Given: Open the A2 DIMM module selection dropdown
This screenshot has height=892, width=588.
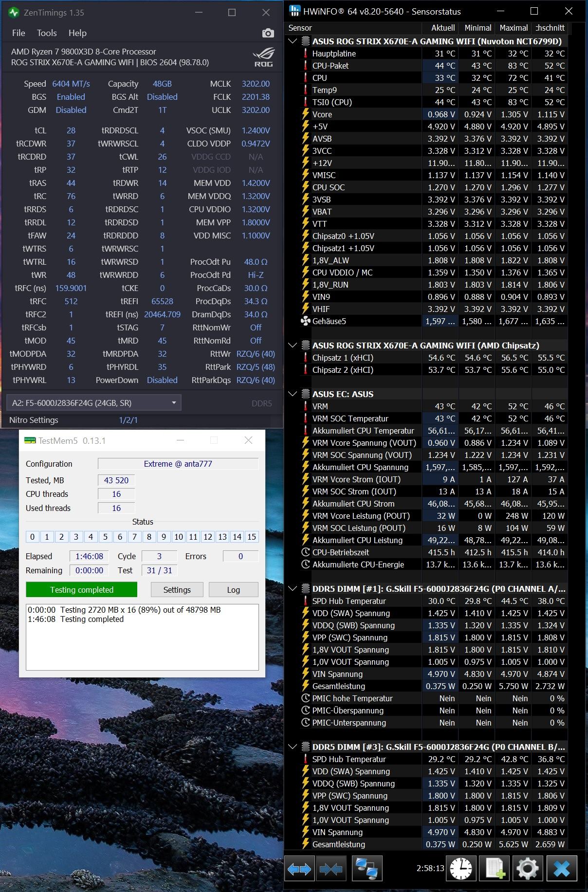Looking at the screenshot, I should 93,403.
